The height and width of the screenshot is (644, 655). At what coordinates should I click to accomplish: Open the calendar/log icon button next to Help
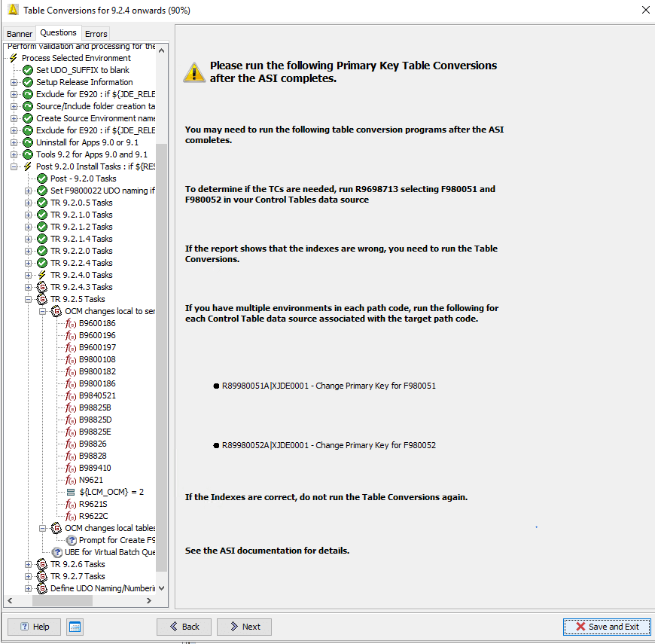click(x=75, y=627)
